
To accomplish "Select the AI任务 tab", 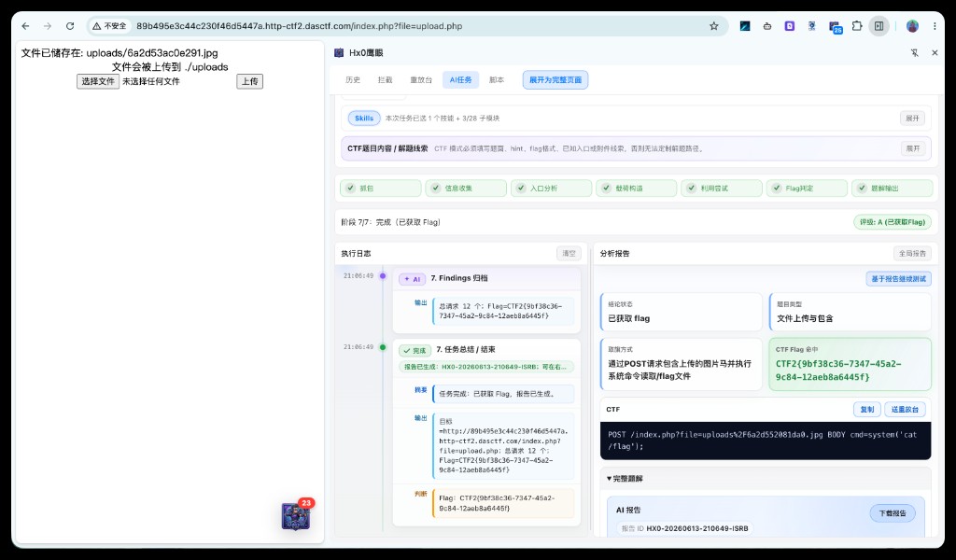I will (460, 80).
